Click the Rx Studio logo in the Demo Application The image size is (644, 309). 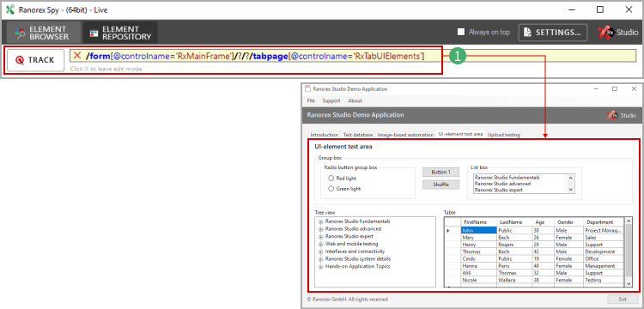coord(622,115)
